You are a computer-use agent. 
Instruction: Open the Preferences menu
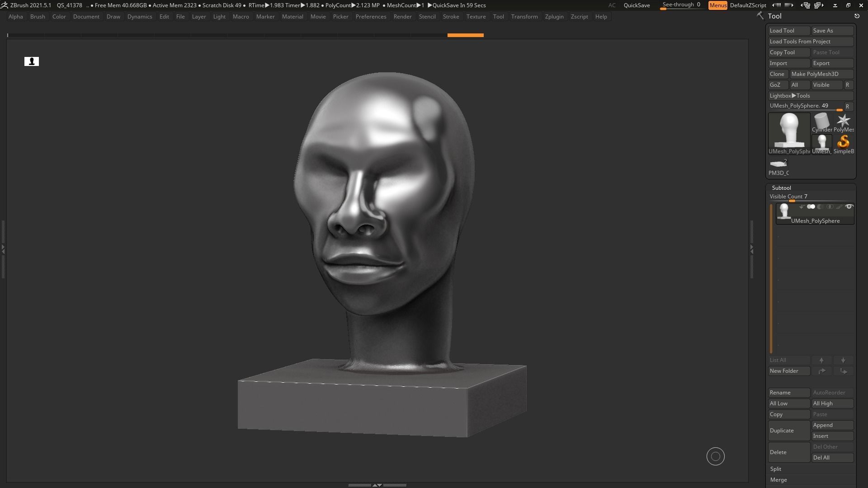pyautogui.click(x=371, y=17)
